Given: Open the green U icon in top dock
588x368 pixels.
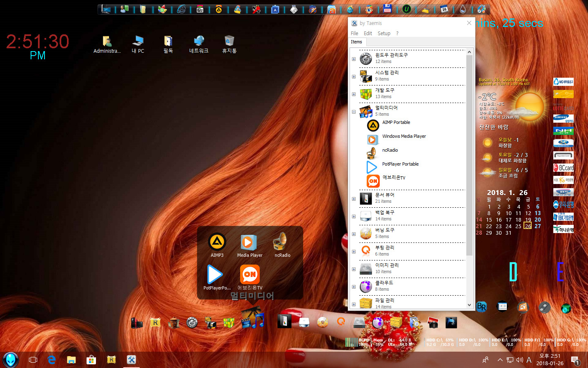Looking at the screenshot, I should (x=407, y=9).
